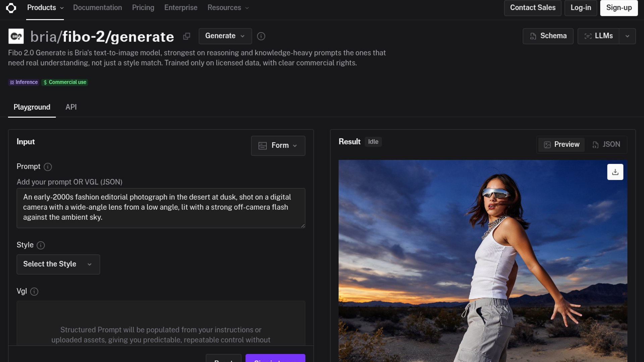Click the info icon beside Prompt

[48, 167]
